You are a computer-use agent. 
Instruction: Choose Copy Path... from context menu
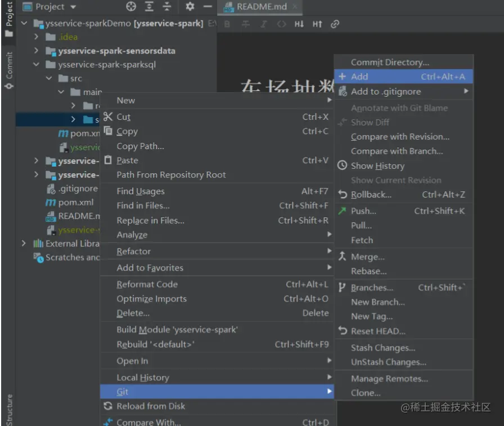pyautogui.click(x=217, y=146)
